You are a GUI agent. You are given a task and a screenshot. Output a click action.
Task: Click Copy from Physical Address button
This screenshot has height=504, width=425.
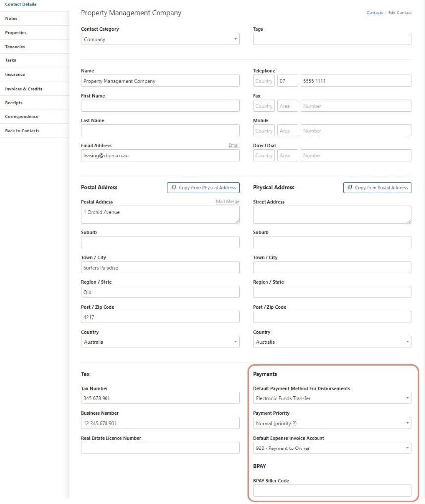[203, 188]
